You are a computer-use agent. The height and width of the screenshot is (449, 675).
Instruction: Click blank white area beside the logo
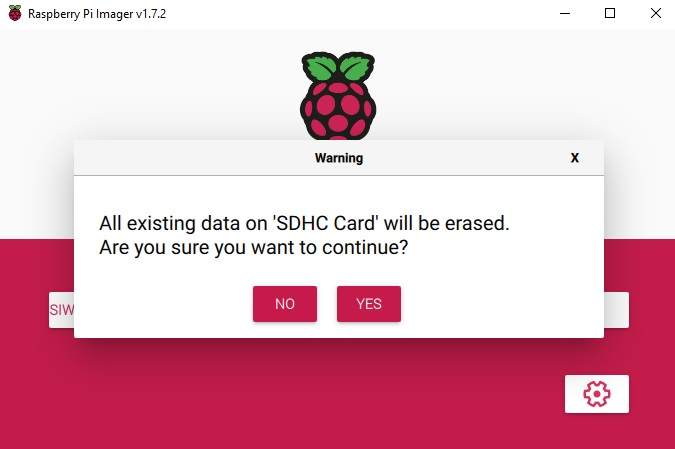150,90
